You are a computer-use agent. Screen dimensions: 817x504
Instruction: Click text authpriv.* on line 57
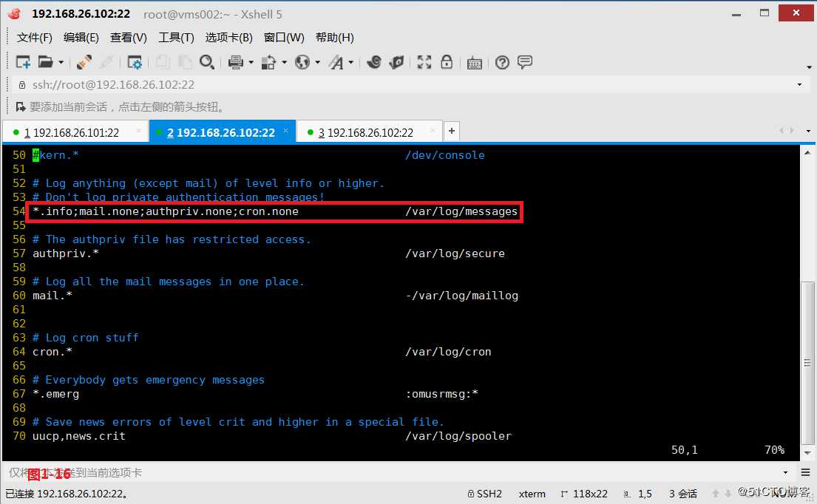66,253
